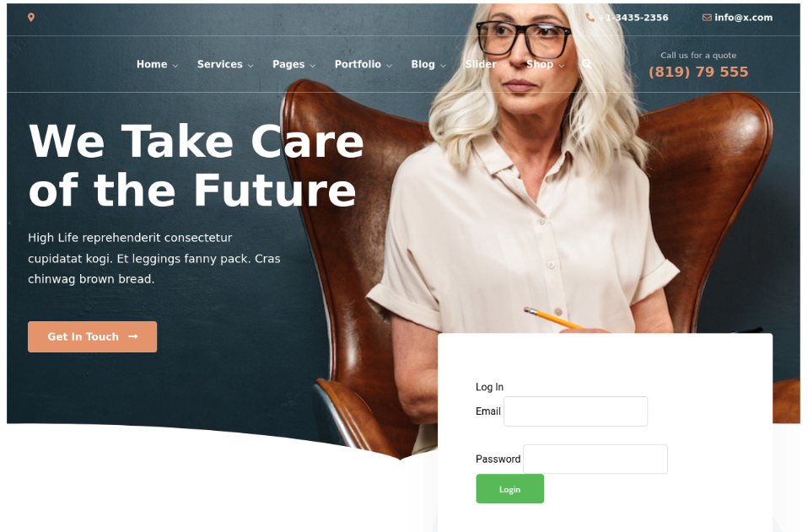This screenshot has height=532, width=808.
Task: Click the envelope mail icon
Action: point(707,18)
